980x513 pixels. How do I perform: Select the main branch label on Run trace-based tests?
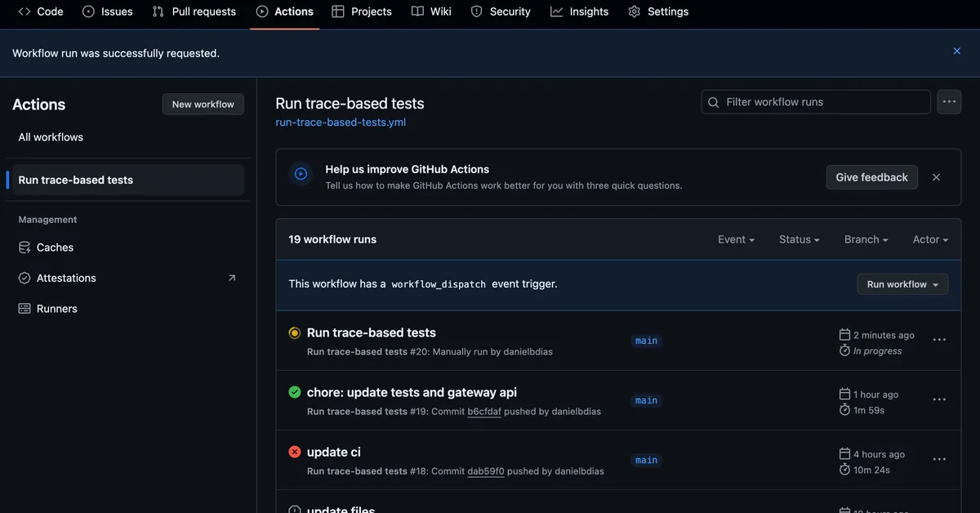tap(646, 340)
